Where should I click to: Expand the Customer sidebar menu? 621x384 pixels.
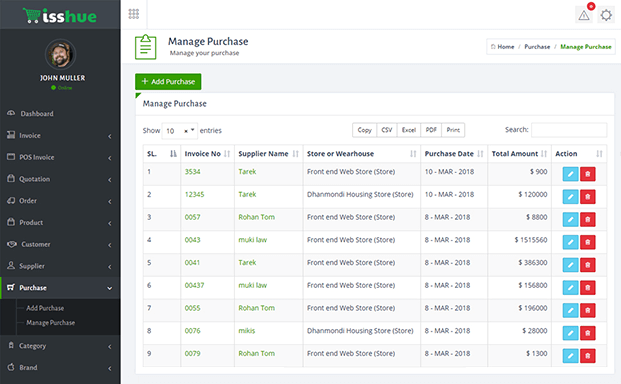click(60, 244)
